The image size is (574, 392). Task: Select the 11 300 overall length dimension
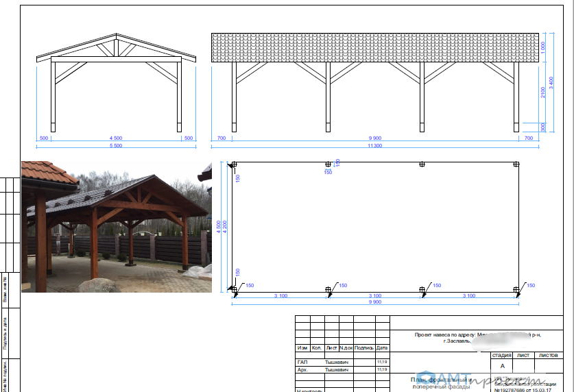click(x=374, y=146)
